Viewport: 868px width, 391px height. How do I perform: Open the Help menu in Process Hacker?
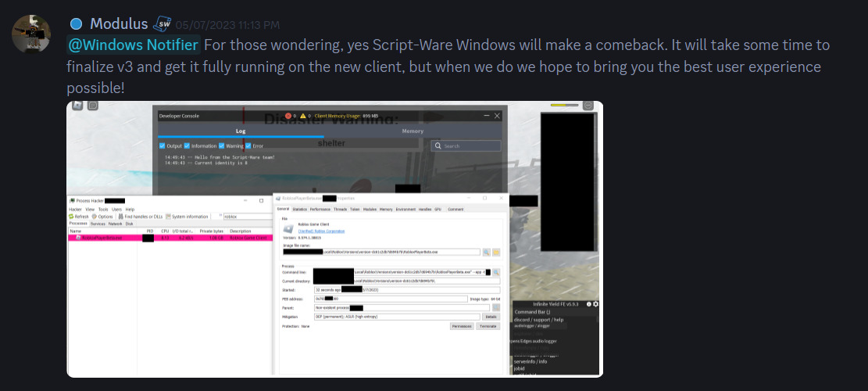[130, 210]
